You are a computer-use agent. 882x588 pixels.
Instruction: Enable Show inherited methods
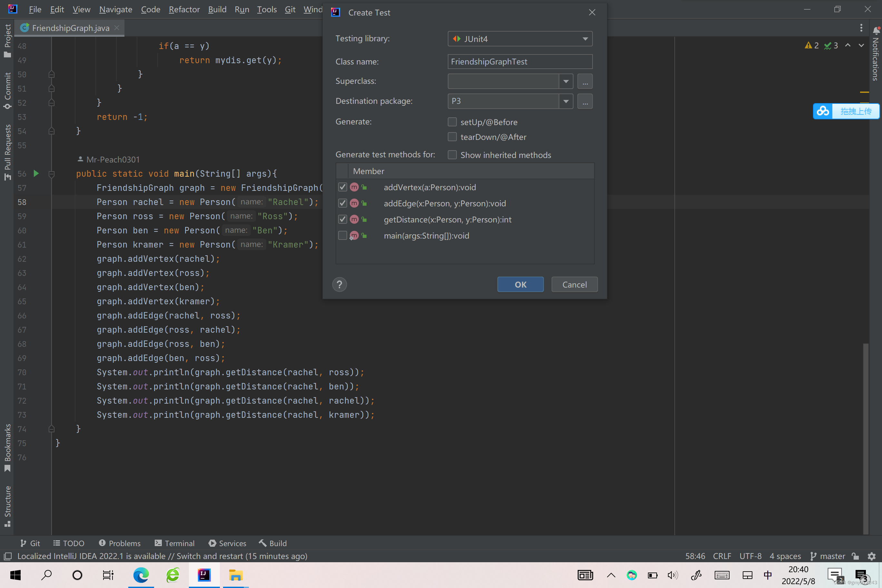tap(452, 154)
